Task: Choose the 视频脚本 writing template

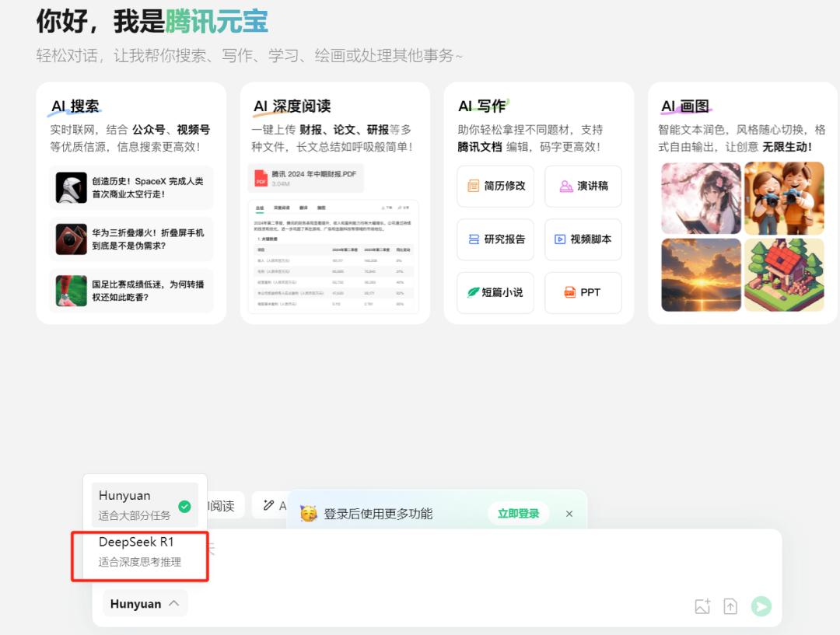Action: coord(583,239)
